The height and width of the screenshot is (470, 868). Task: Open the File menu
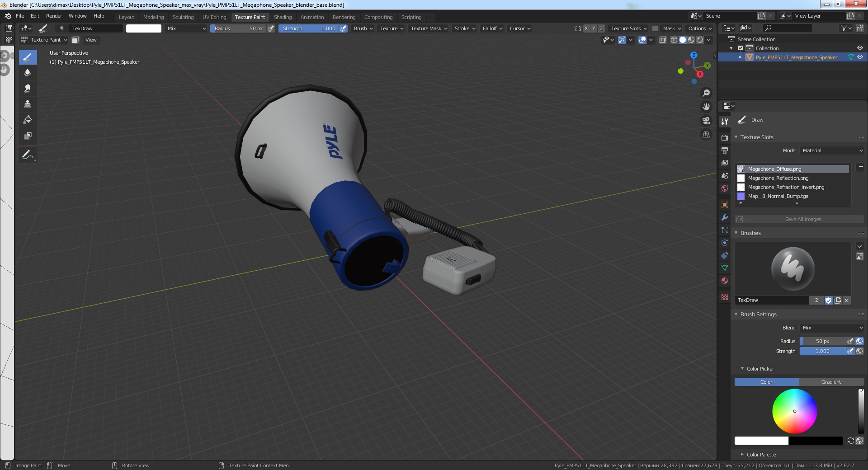[x=20, y=16]
